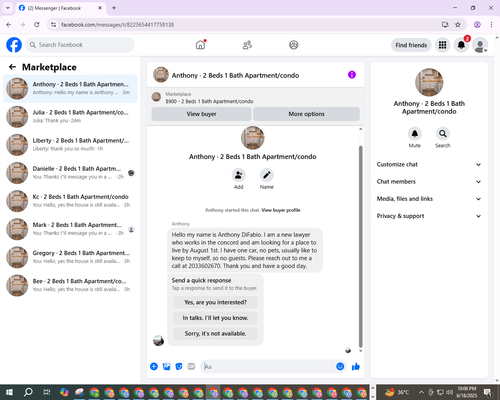This screenshot has width=500, height=400.
Task: Open Windows Task View
Action: tap(47, 392)
